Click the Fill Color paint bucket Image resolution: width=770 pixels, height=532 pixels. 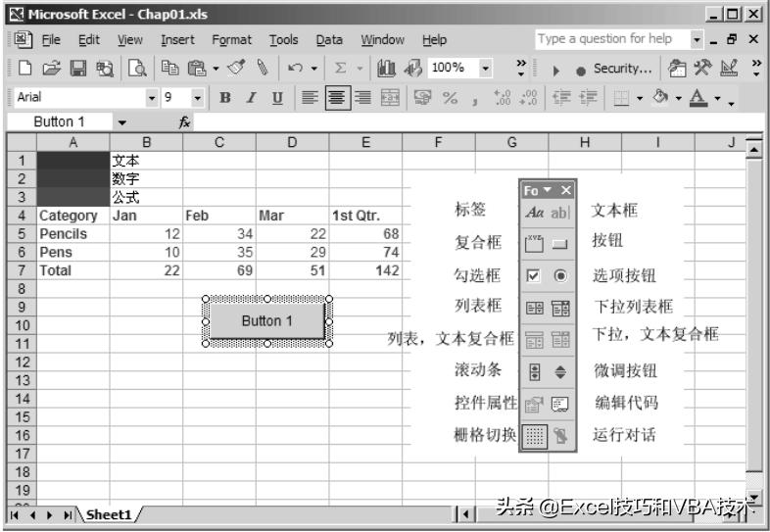[660, 97]
